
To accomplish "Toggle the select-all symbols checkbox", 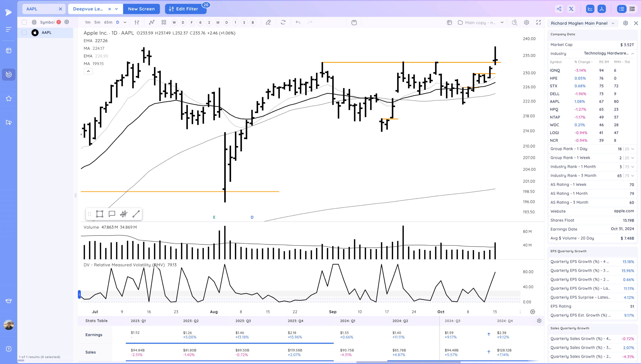I will click(x=24, y=22).
